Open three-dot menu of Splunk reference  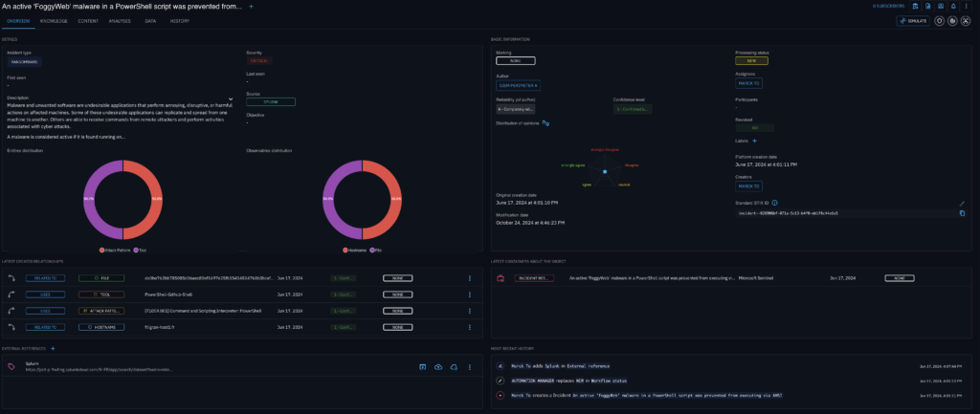pyautogui.click(x=470, y=367)
